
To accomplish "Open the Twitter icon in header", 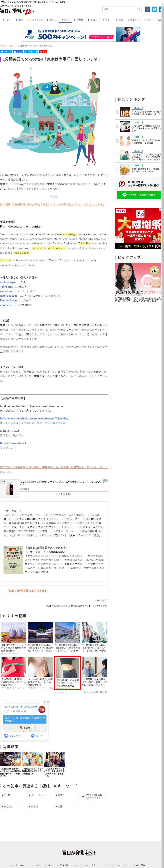I will click(154, 9).
